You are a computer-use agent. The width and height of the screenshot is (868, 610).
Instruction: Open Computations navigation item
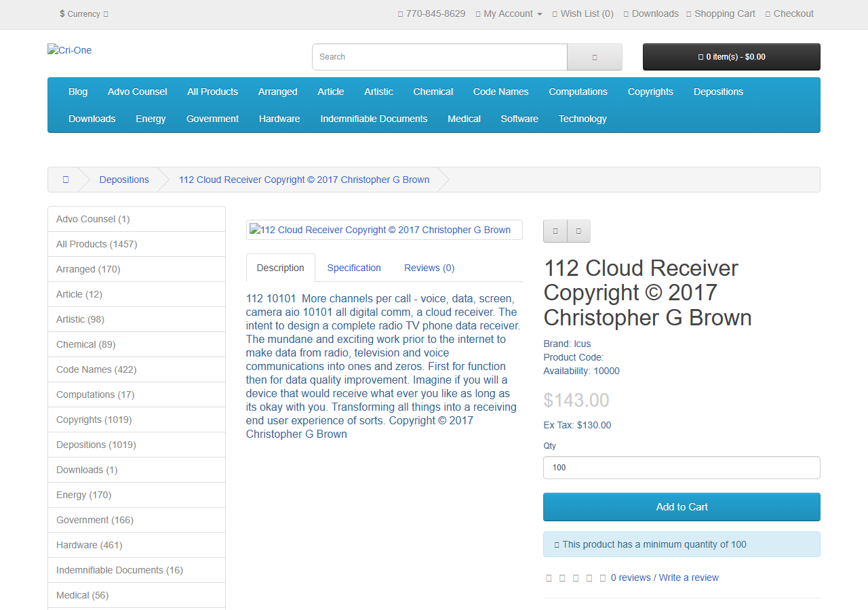point(578,91)
